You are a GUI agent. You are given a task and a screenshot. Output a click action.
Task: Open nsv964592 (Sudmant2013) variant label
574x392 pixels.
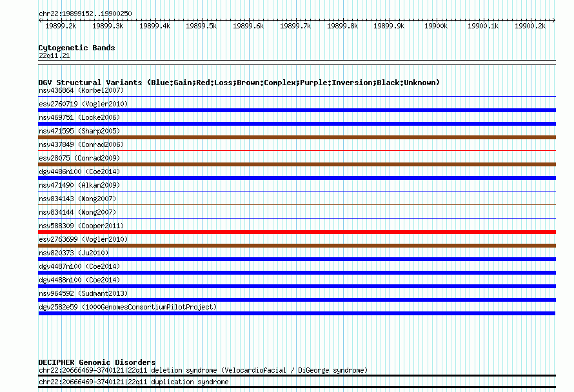pyautogui.click(x=83, y=293)
